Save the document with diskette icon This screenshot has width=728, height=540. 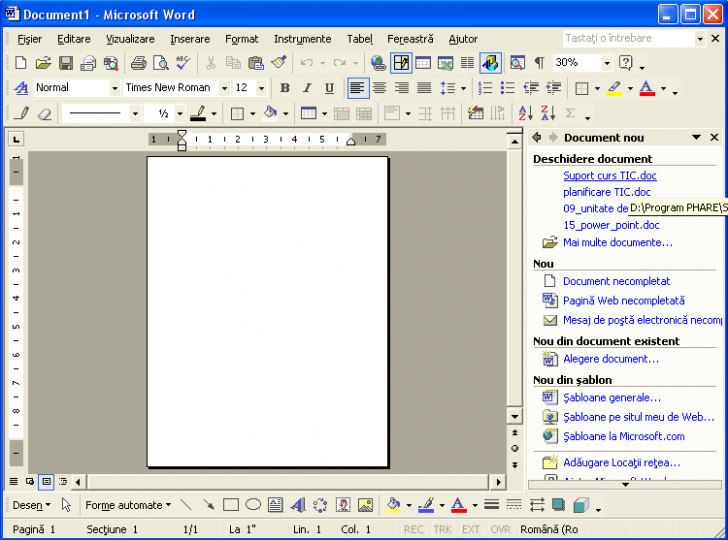tap(65, 63)
